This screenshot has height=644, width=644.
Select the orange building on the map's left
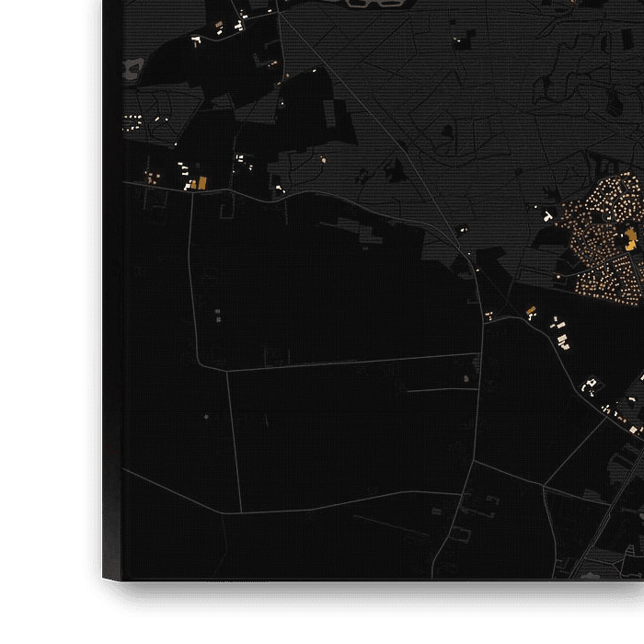click(x=201, y=183)
